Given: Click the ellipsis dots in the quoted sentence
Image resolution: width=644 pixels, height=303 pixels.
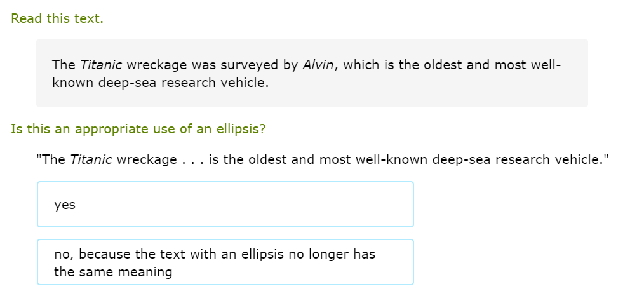Looking at the screenshot, I should click(x=191, y=159).
